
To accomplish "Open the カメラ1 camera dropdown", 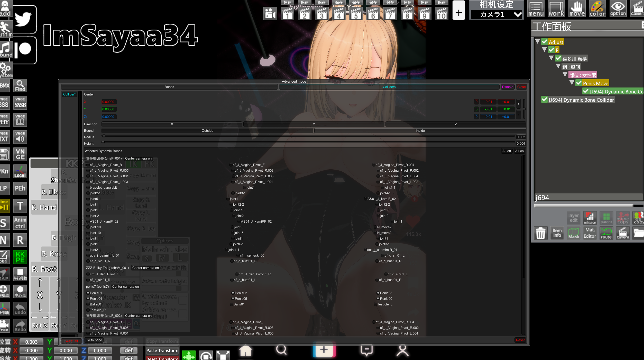I will pos(496,14).
